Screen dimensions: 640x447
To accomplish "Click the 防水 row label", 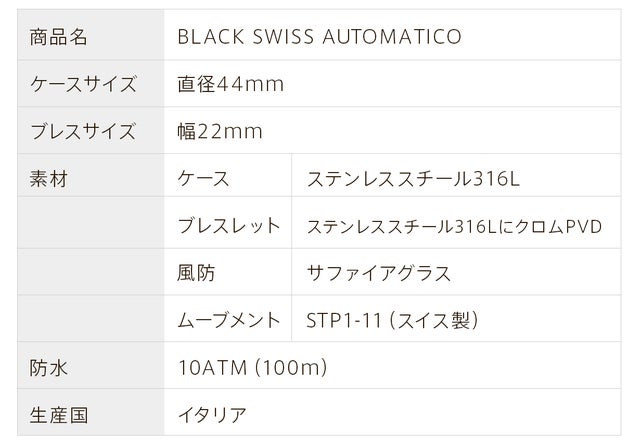I will pos(50,367).
